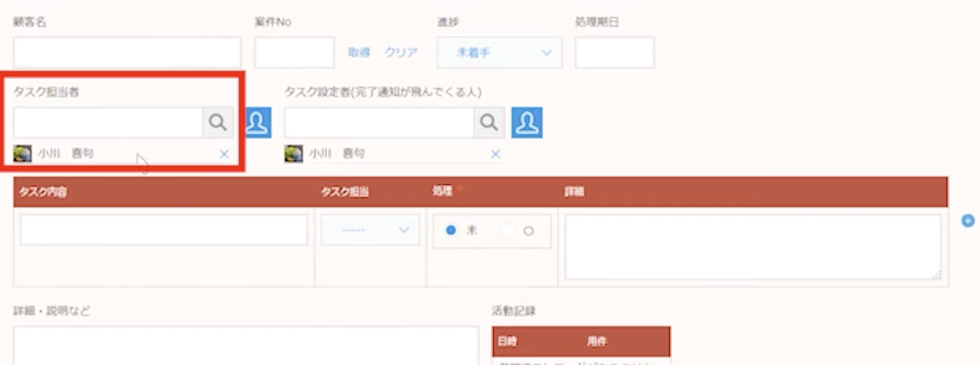Add a new task row with plus icon
980x365 pixels.
point(968,221)
